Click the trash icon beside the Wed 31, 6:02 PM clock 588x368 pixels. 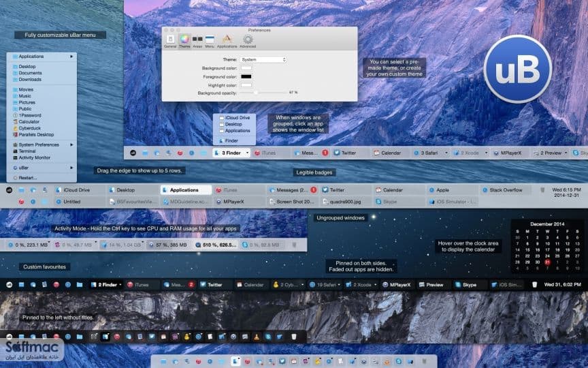pos(535,285)
